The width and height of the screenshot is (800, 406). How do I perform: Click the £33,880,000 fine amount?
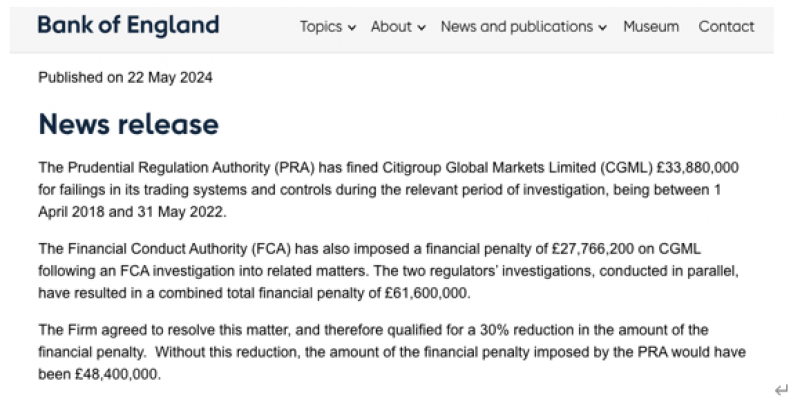[697, 168]
